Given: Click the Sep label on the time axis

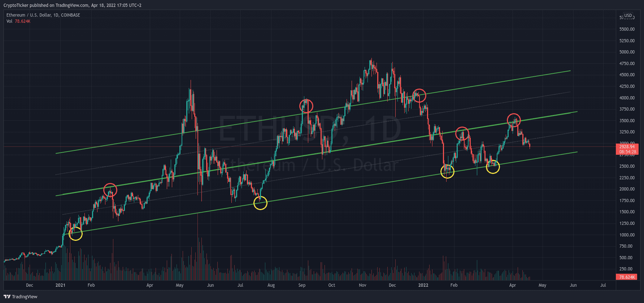Looking at the screenshot, I should point(302,285).
